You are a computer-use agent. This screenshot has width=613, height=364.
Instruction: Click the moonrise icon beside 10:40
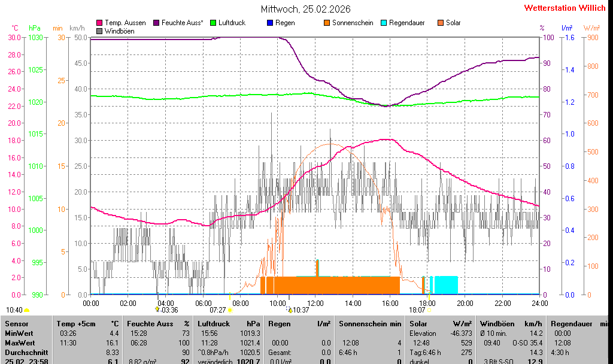pyautogui.click(x=27, y=310)
